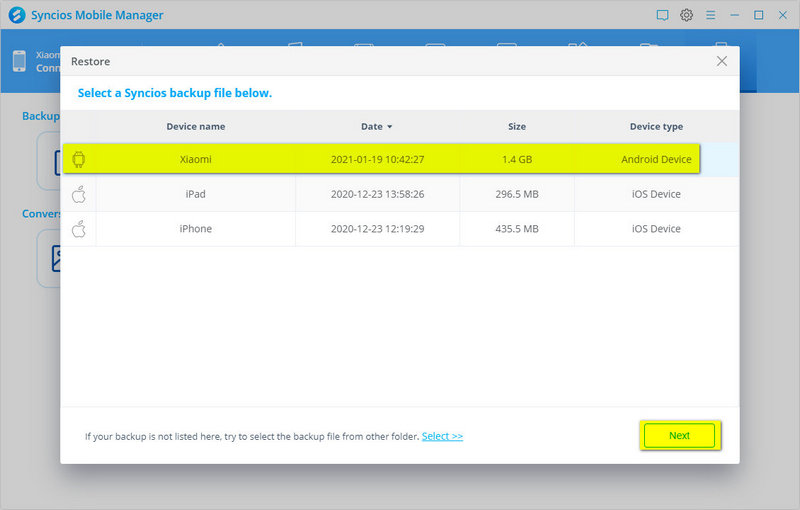Click the Android icon for Xiaomi
Image resolution: width=800 pixels, height=510 pixels.
coord(79,160)
